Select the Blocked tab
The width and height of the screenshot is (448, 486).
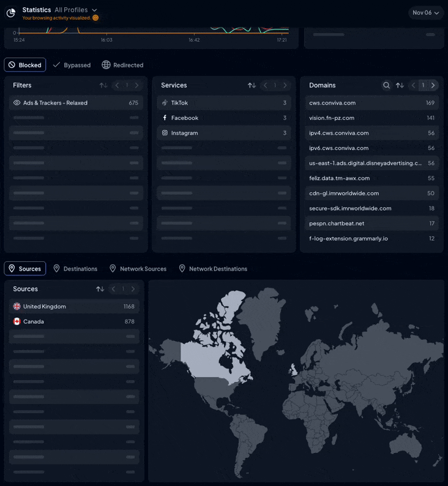click(25, 65)
